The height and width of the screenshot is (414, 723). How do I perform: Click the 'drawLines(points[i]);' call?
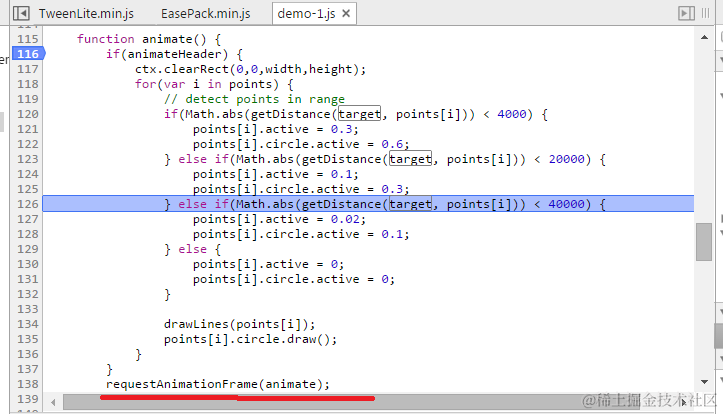click(240, 324)
